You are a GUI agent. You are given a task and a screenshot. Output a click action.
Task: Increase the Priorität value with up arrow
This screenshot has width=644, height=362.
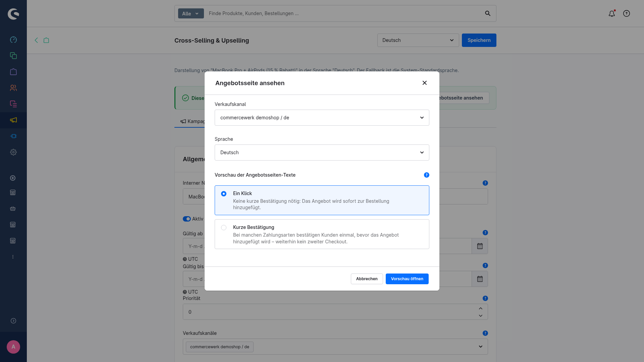481,308
